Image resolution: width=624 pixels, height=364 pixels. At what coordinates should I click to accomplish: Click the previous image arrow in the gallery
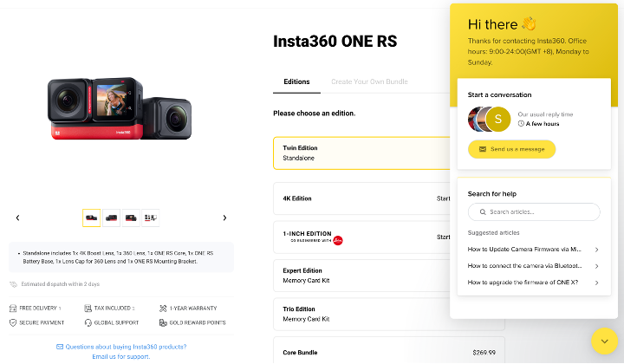coord(18,218)
